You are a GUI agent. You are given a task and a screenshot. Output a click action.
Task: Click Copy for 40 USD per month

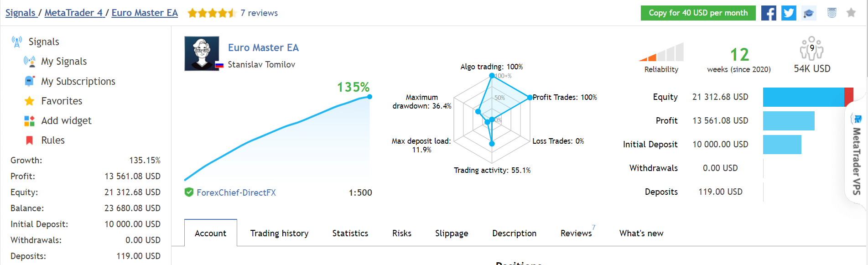[698, 13]
